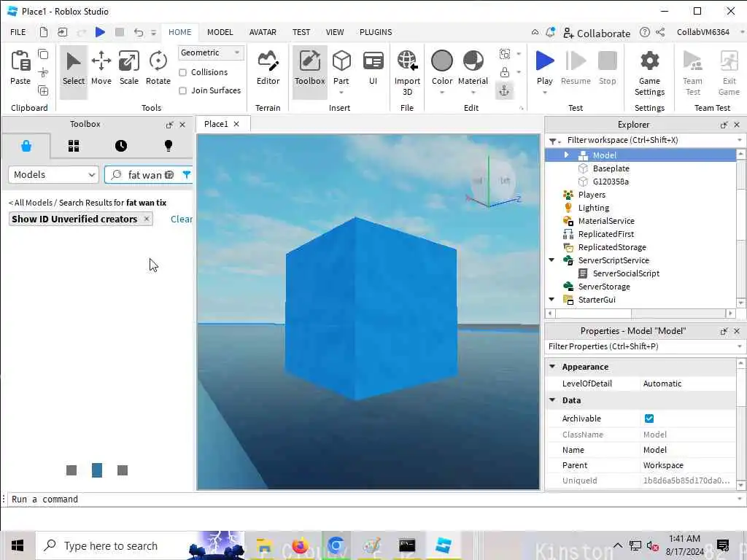This screenshot has width=747, height=560.
Task: Open the Part type dropdown arrow
Action: (x=341, y=93)
